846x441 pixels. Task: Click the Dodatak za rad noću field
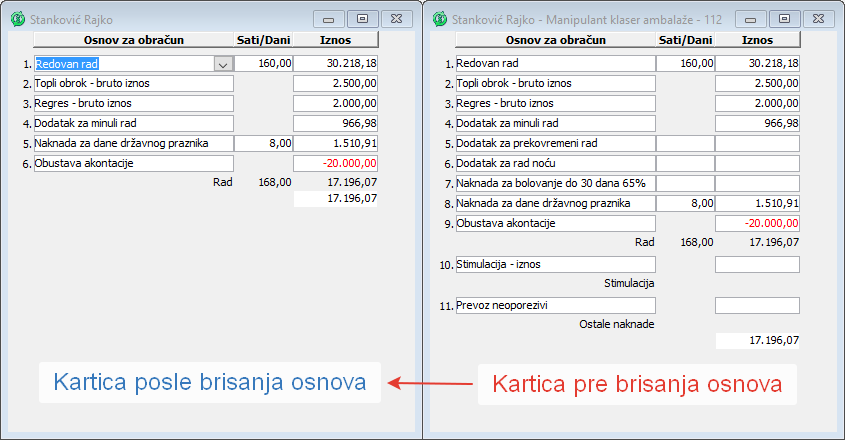coord(555,163)
